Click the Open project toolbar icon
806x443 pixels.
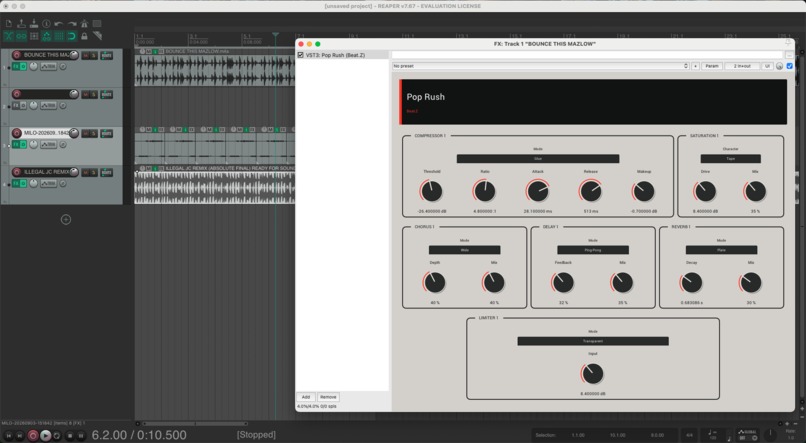[x=21, y=24]
